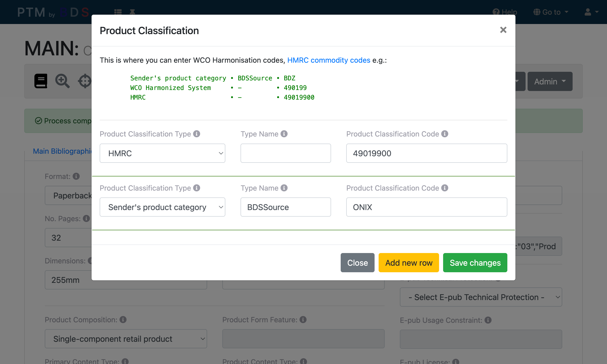Open the HMRC commodity codes link
Viewport: 607px width, 364px height.
point(329,60)
